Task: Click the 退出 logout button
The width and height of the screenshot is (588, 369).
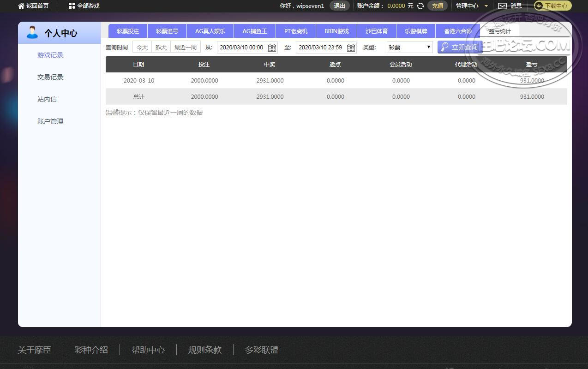Action: pyautogui.click(x=339, y=6)
